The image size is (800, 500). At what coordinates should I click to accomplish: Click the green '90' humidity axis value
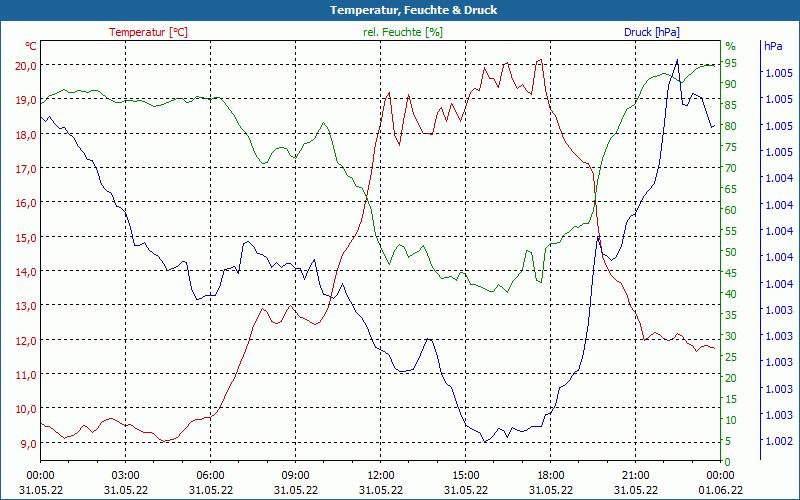coord(731,84)
